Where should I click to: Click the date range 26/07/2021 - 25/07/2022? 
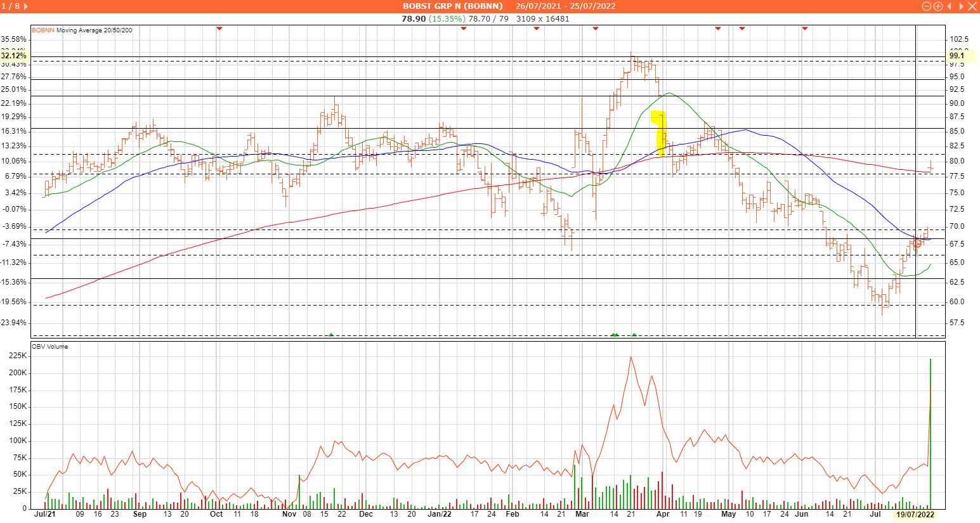pyautogui.click(x=565, y=6)
